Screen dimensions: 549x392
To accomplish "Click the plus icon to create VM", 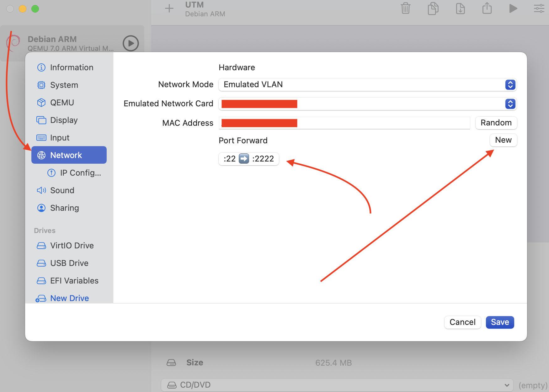I will point(169,8).
